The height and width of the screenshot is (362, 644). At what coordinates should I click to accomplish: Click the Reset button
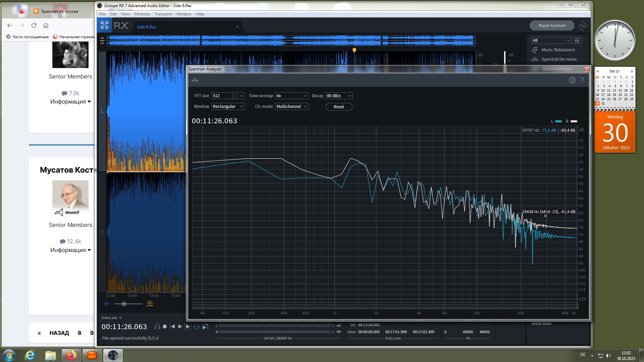(338, 107)
